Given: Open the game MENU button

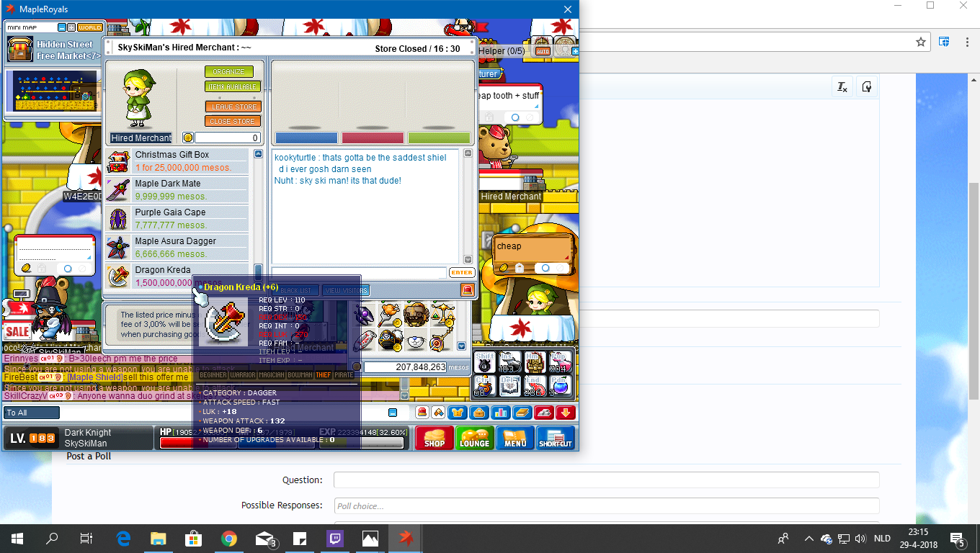Looking at the screenshot, I should pos(514,438).
